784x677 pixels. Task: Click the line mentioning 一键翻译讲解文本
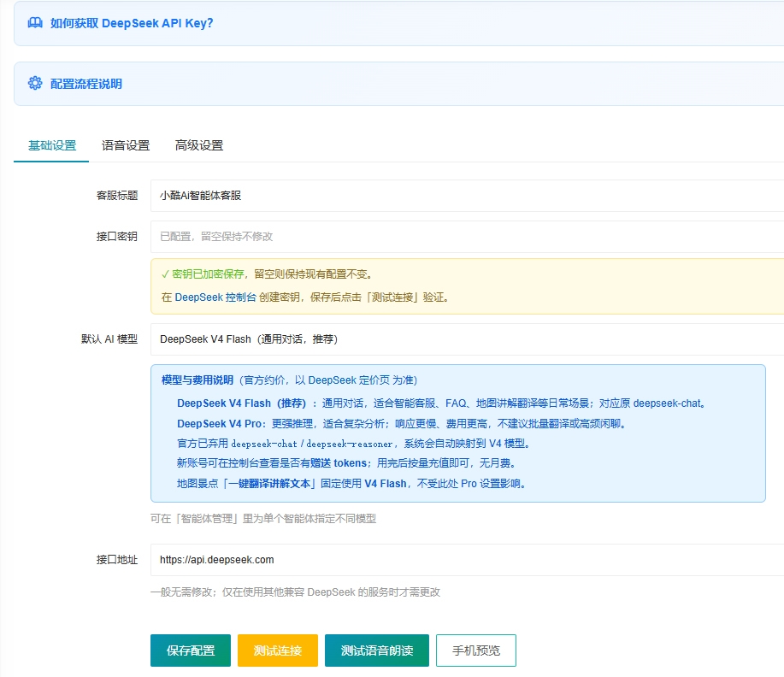(x=351, y=484)
